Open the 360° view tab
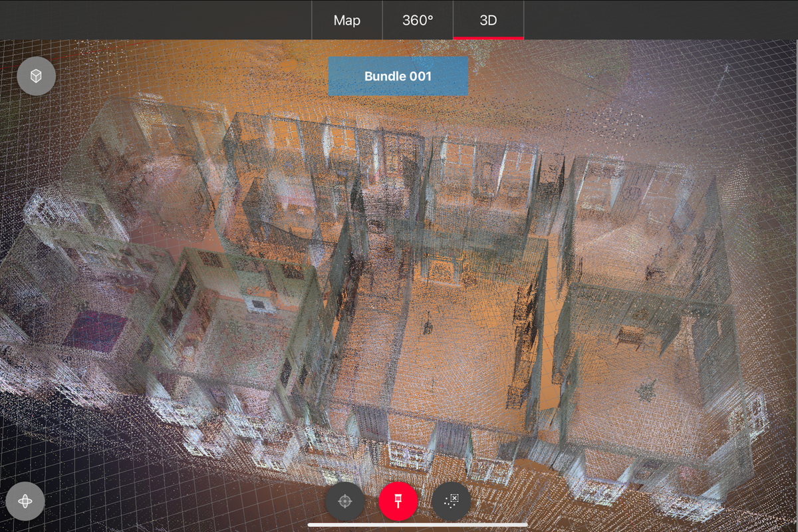Image resolution: width=798 pixels, height=532 pixels. (418, 20)
